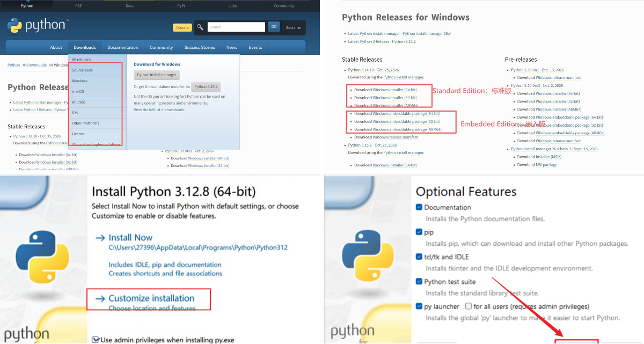Uncheck the Documentation optional feature

(x=419, y=207)
